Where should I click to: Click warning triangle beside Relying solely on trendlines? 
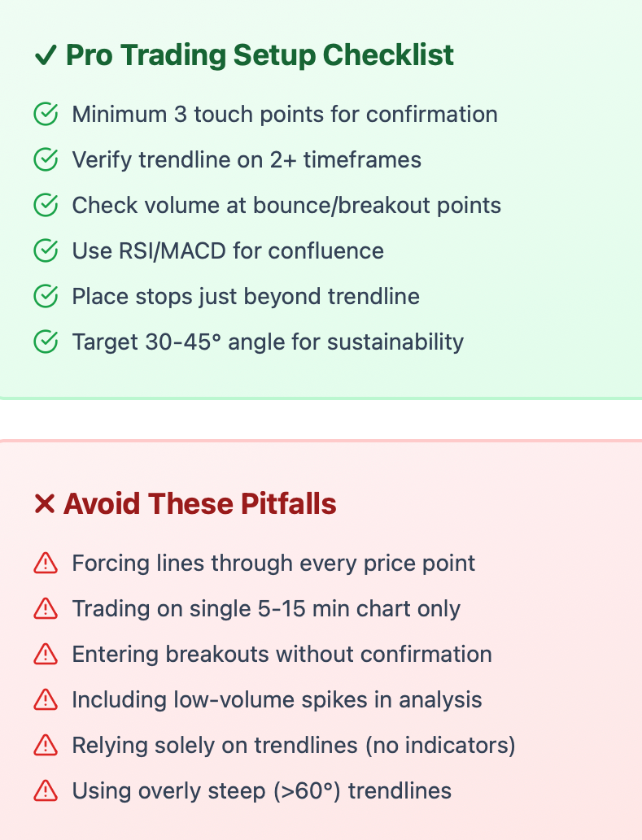[x=46, y=745]
